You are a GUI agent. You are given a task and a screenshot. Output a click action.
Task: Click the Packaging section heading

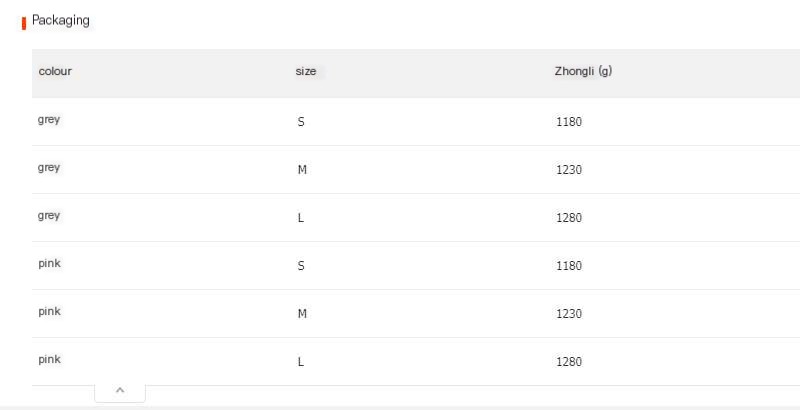[x=60, y=20]
